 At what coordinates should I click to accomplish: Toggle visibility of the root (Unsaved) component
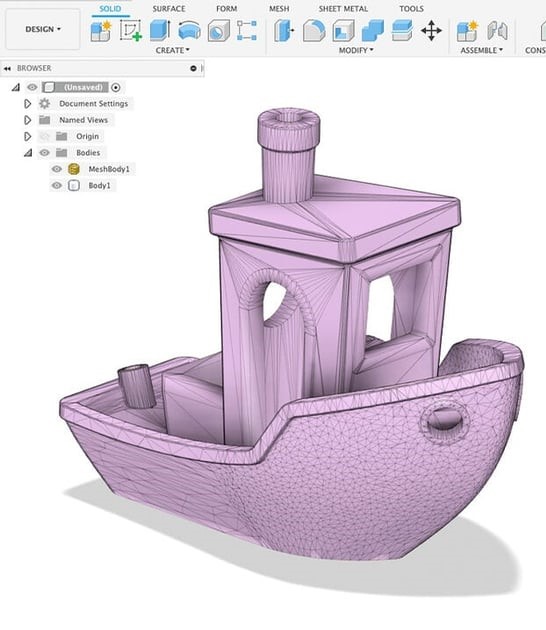point(32,87)
